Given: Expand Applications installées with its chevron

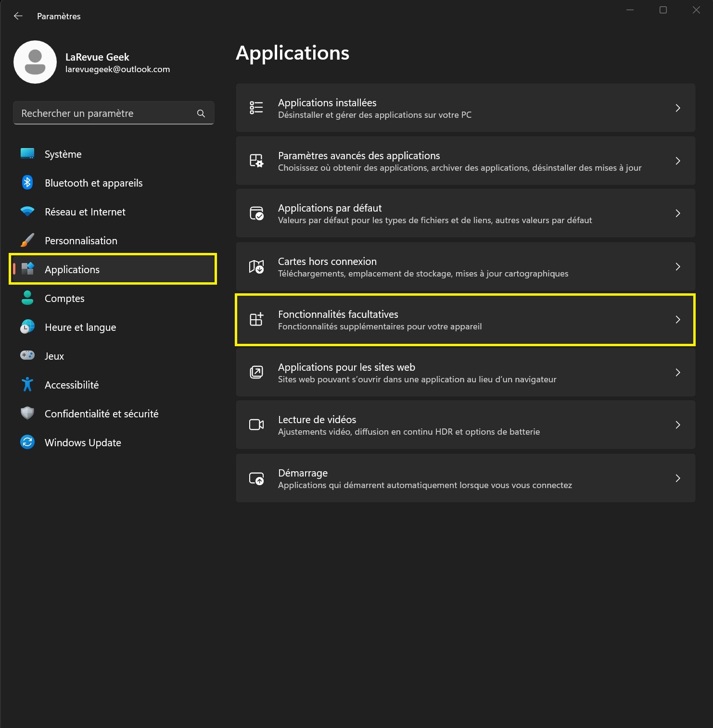Looking at the screenshot, I should pyautogui.click(x=677, y=108).
